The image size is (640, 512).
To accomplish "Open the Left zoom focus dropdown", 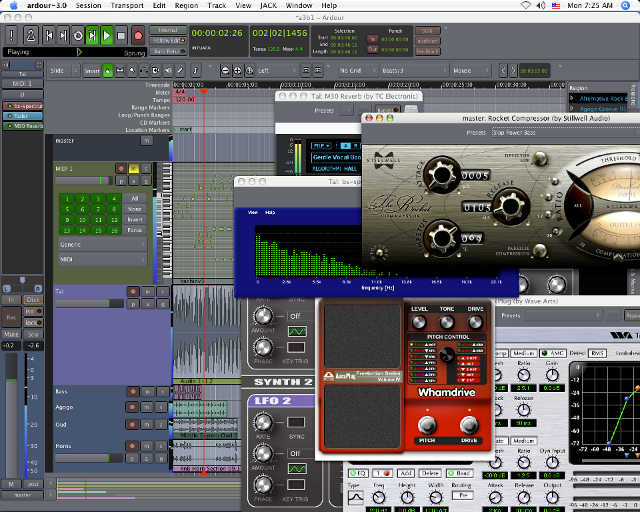I will tap(277, 71).
